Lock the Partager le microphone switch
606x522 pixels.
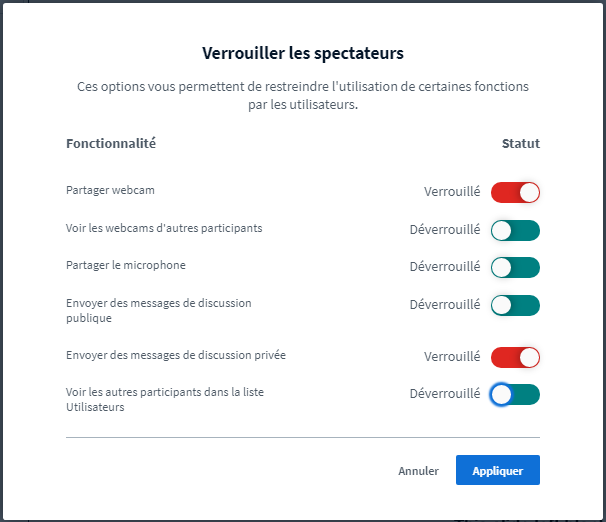(515, 267)
